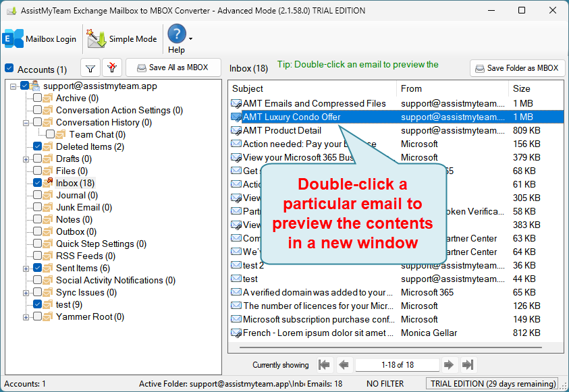Click Save All as MBOX button
569x392 pixels.
[x=173, y=68]
